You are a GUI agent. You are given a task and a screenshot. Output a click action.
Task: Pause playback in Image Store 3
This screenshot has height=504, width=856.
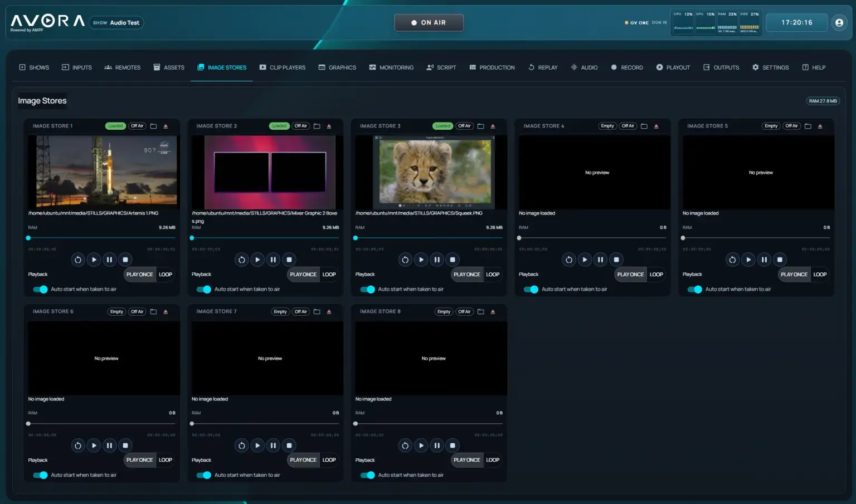click(437, 260)
